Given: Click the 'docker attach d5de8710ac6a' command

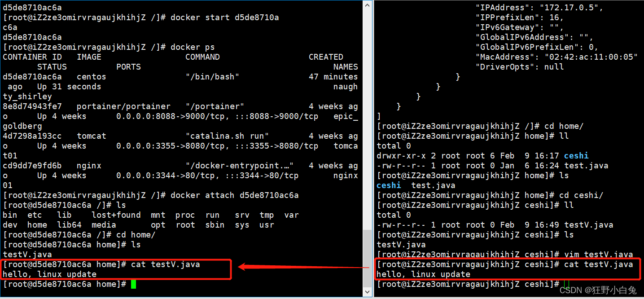Looking at the screenshot, I should pyautogui.click(x=235, y=195).
